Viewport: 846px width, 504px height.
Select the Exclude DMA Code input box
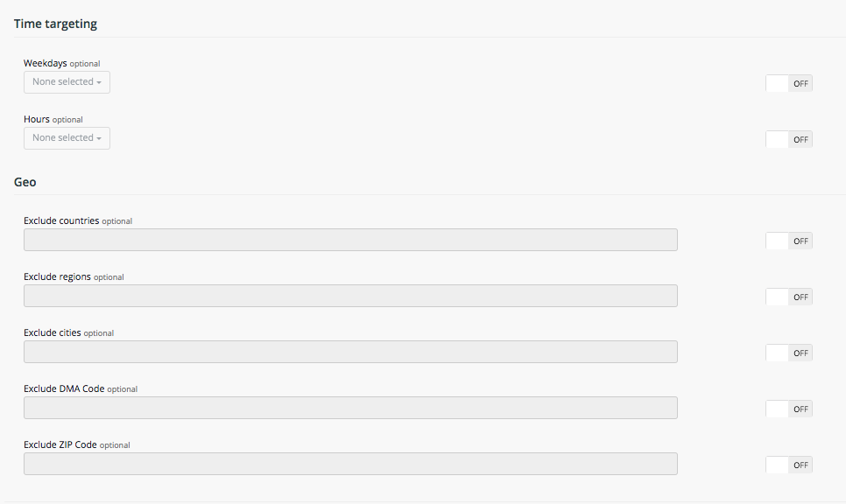pyautogui.click(x=350, y=408)
